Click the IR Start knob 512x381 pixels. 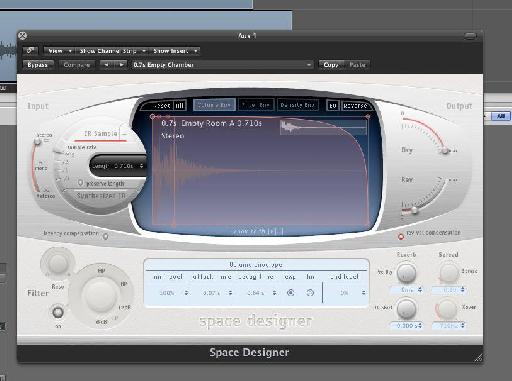click(406, 308)
